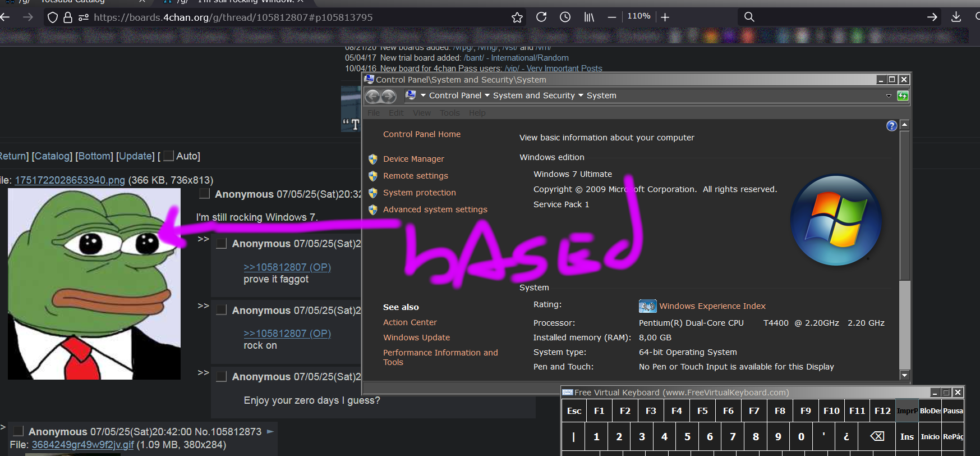
Task: Open the Edit menu in Control Panel
Action: coord(396,113)
